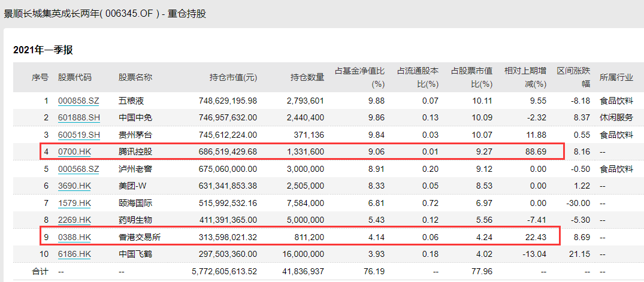
Task: Click the 股票名称 column header
Action: coord(135,77)
